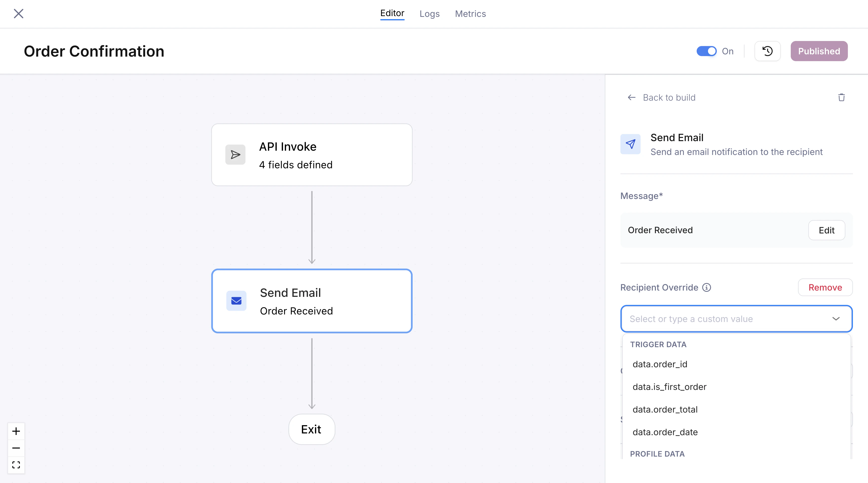Zoom out on canvas with minus icon
Viewport: 868px width, 483px height.
click(16, 448)
